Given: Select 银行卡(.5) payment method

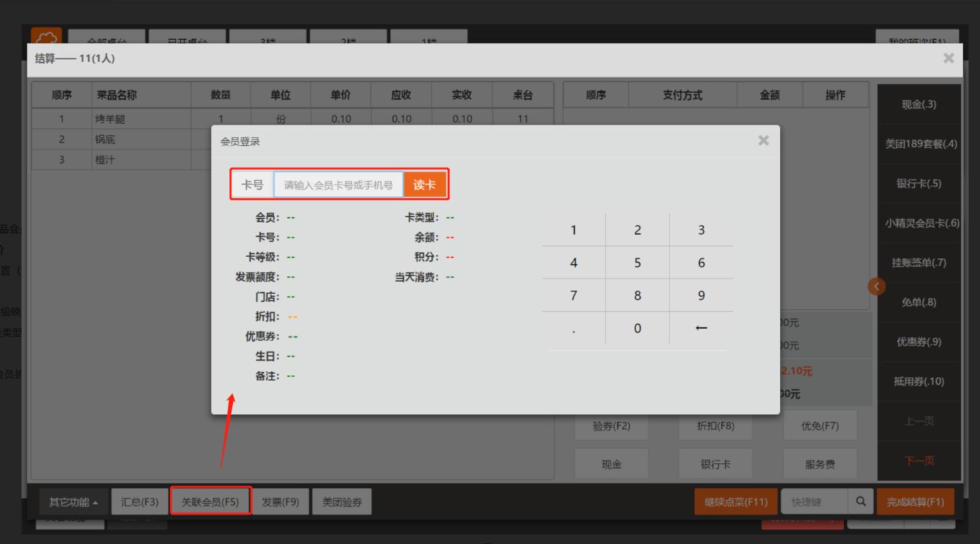Looking at the screenshot, I should [919, 184].
